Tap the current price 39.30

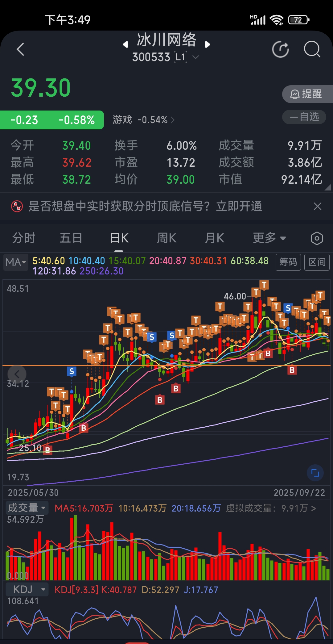pyautogui.click(x=41, y=88)
